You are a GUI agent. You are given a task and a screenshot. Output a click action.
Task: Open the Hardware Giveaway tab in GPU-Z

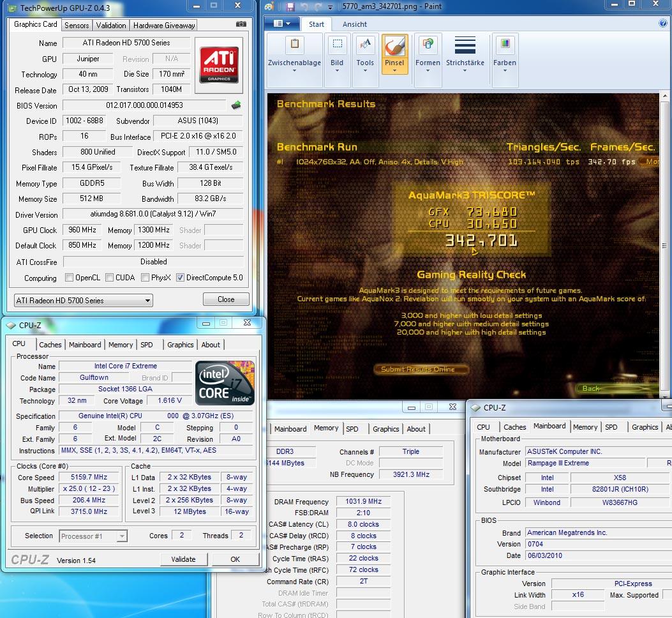(x=164, y=26)
